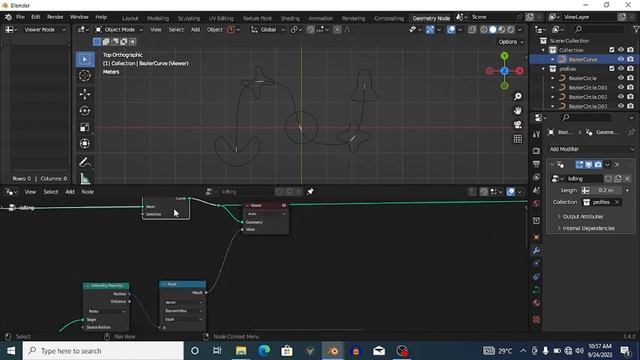
Task: Open the Tool properties tab
Action: [536, 134]
